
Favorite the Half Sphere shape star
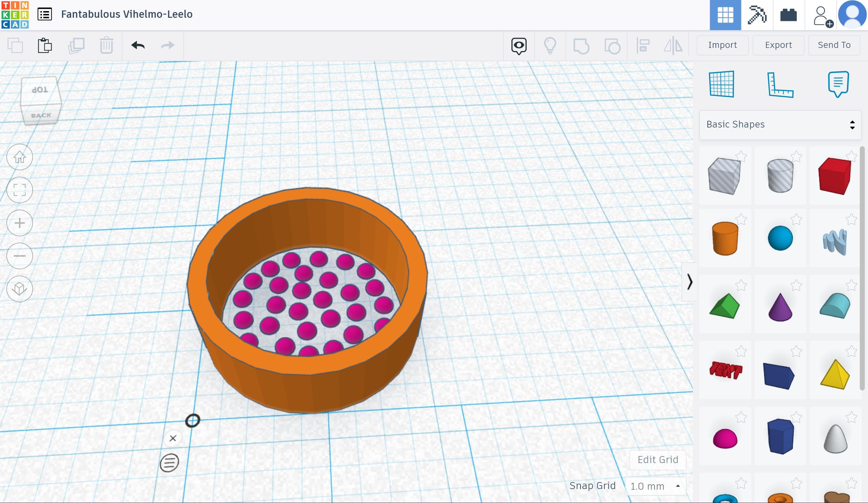click(741, 417)
